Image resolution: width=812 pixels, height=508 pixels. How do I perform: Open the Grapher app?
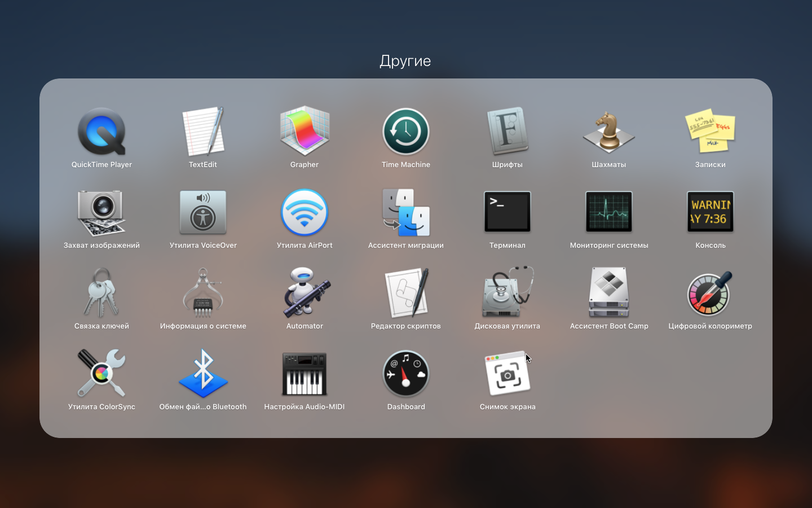(x=304, y=132)
